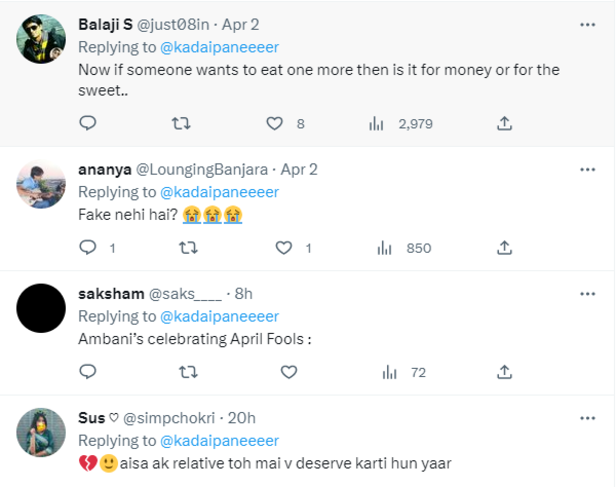The height and width of the screenshot is (487, 616).
Task: Share ananya's tweet
Action: pos(504,248)
